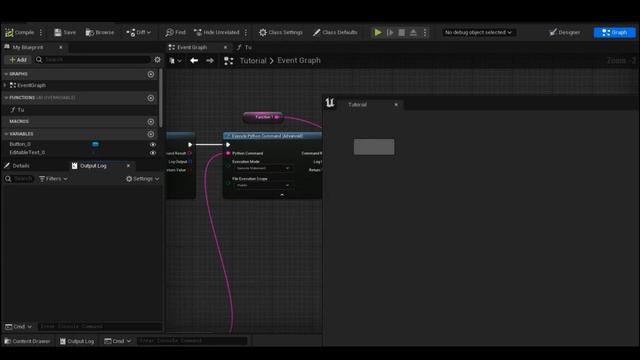Screen dimensions: 640x360
Task: Focus the Output Log search field
Action: (x=20, y=179)
